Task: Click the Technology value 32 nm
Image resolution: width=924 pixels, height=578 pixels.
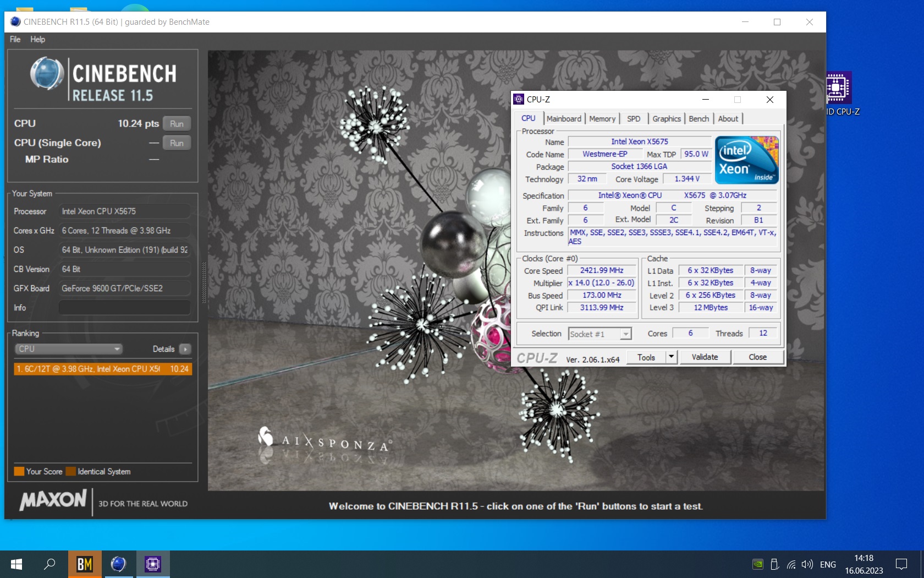Action: 587,179
